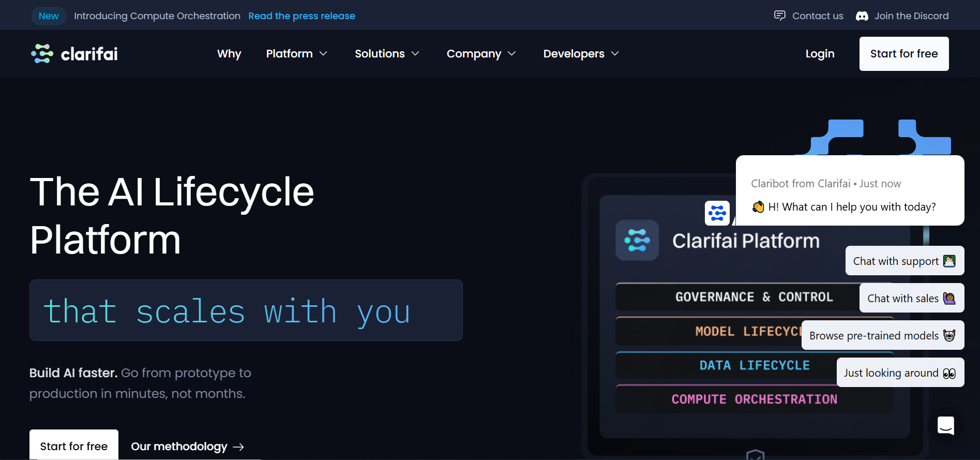Click the COMPUTE ORCHESTRATION layer
This screenshot has width=980, height=460.
click(x=754, y=399)
